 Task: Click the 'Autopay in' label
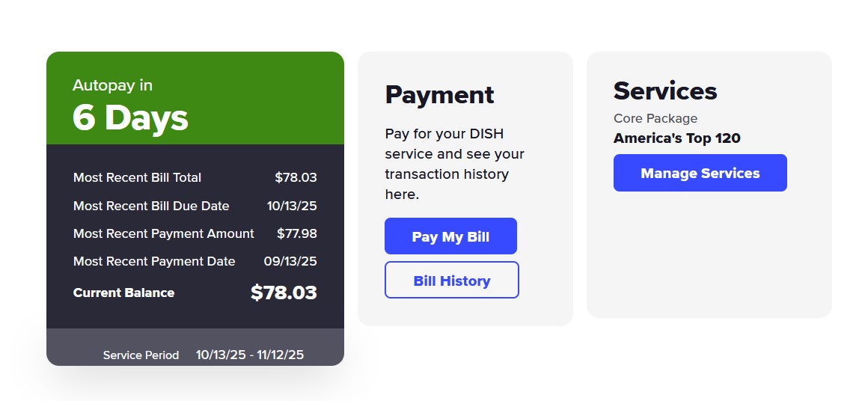click(112, 85)
